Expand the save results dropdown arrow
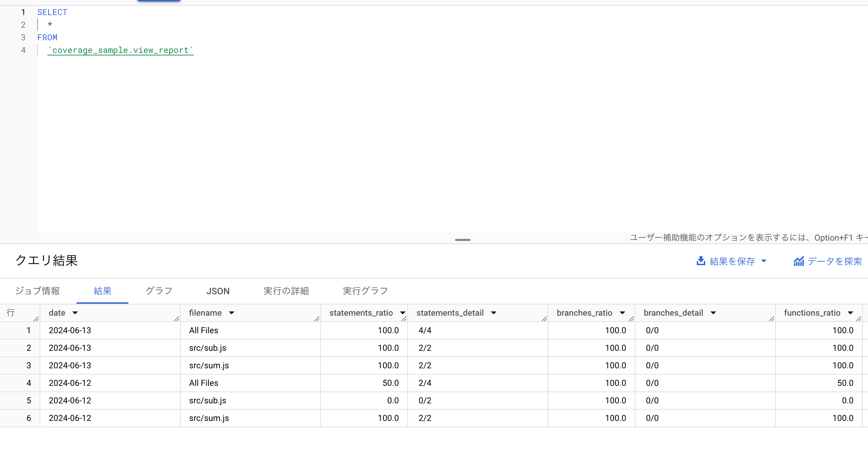This screenshot has height=463, width=868. tap(764, 261)
